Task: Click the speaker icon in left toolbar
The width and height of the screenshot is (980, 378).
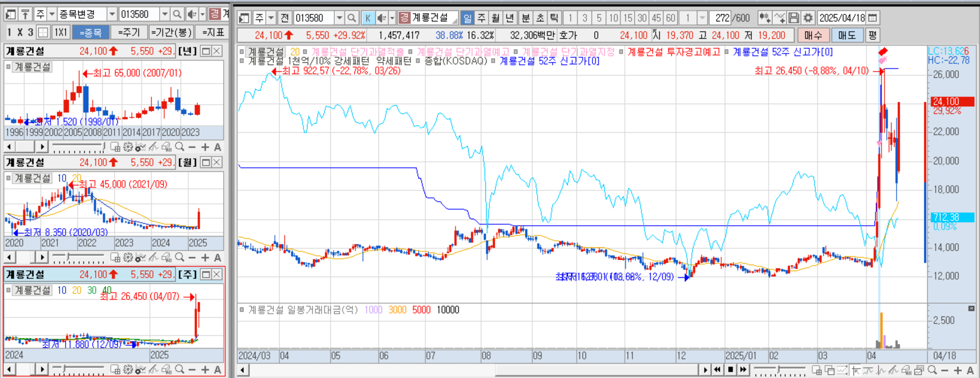Action: point(191,14)
